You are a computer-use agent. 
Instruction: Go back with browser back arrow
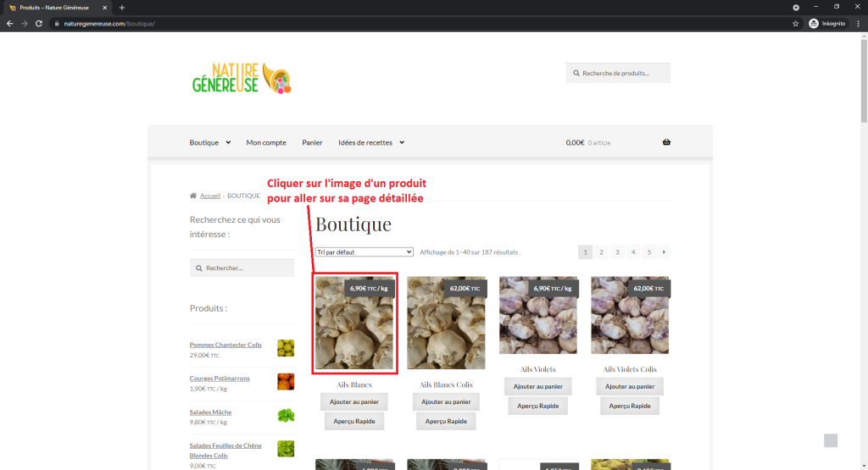pos(9,24)
